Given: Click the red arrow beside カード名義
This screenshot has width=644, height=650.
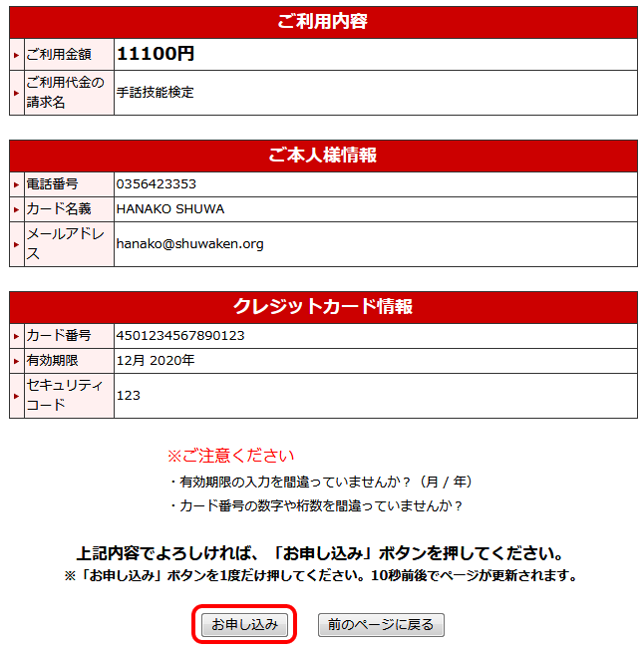Looking at the screenshot, I should (17, 209).
